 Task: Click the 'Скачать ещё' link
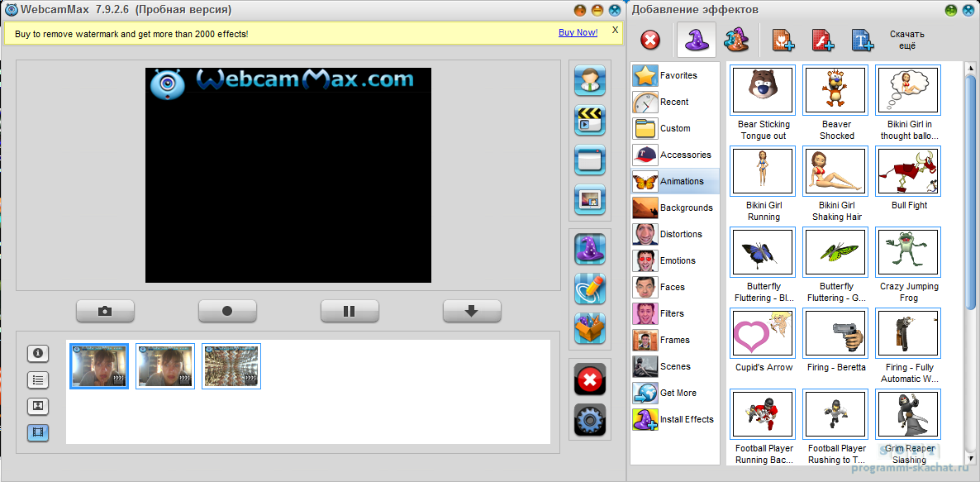907,40
